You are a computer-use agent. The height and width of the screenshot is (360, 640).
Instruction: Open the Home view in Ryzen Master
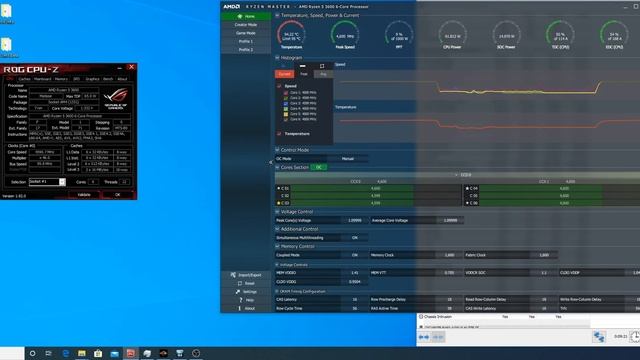(x=246, y=16)
